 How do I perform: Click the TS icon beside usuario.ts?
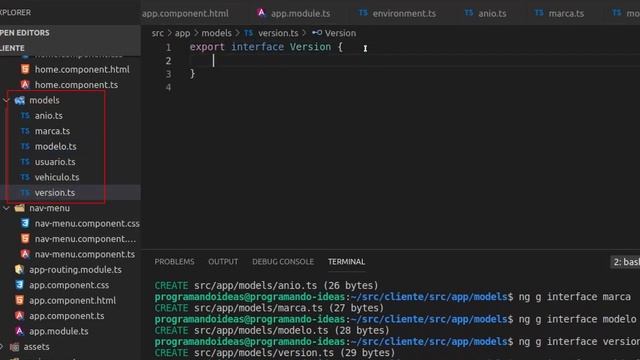[x=25, y=162]
